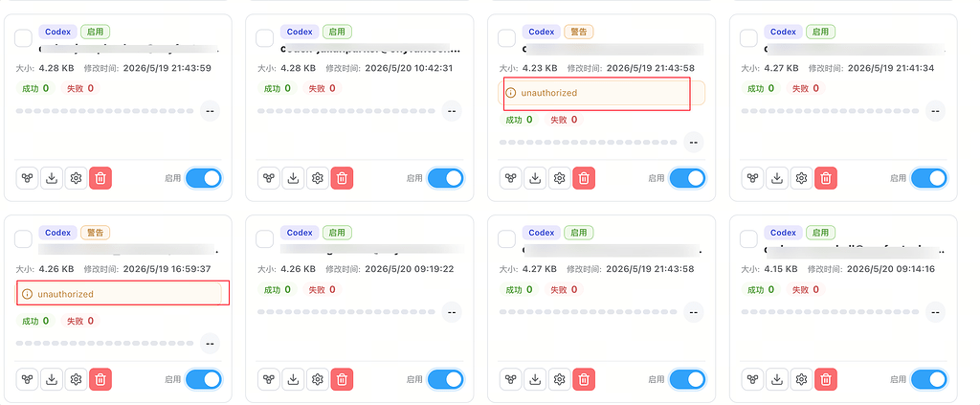
Task: Toggle 启用 switch on 21:41:34 card
Action: coord(929,178)
